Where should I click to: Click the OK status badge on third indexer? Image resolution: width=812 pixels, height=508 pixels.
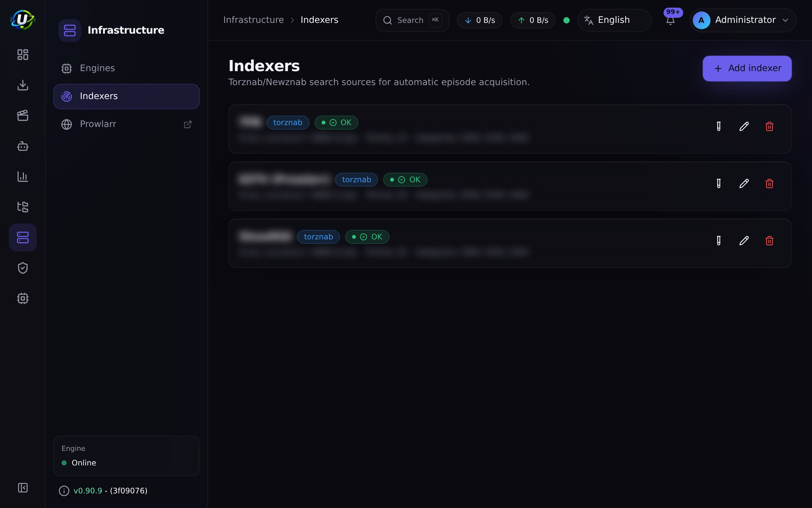367,237
